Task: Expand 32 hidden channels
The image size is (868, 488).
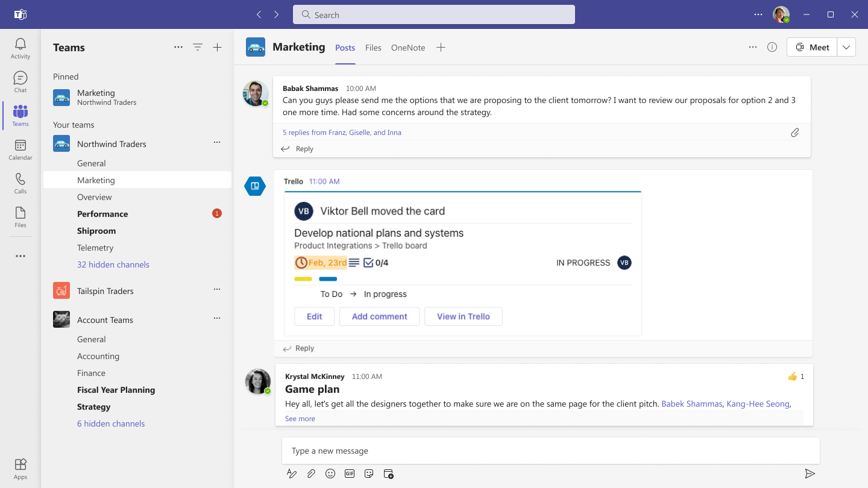Action: coord(113,264)
